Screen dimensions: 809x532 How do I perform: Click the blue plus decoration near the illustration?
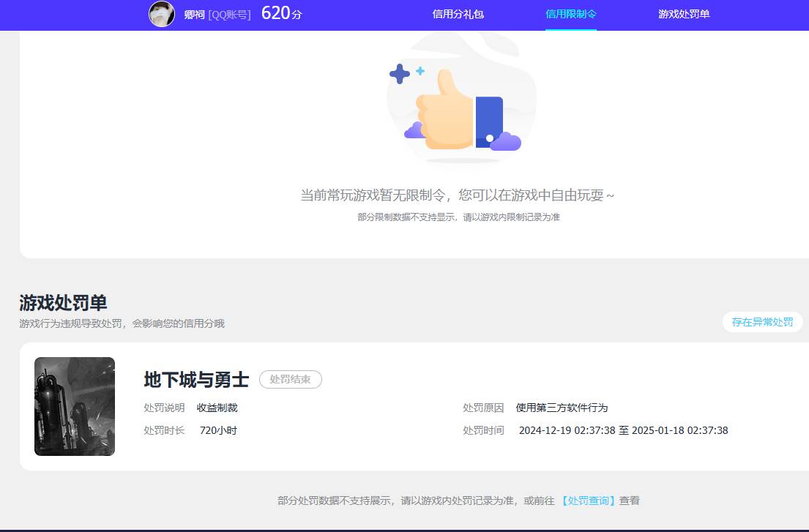[400, 72]
